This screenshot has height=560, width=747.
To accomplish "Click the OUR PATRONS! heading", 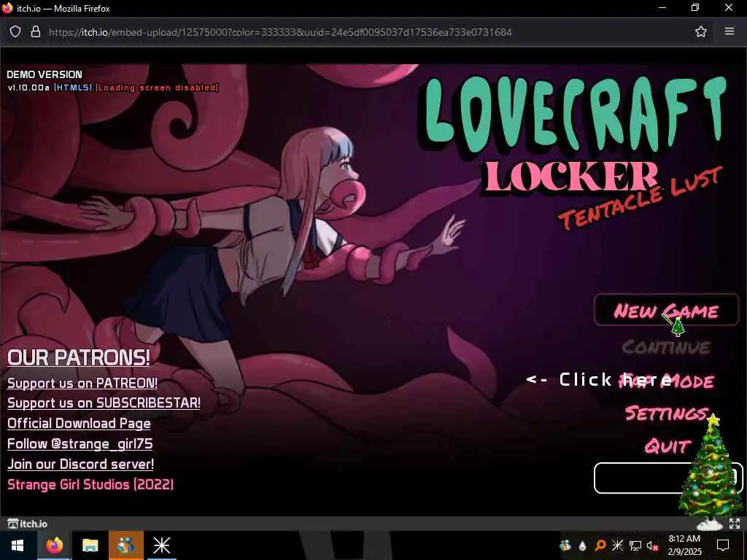I will [79, 357].
